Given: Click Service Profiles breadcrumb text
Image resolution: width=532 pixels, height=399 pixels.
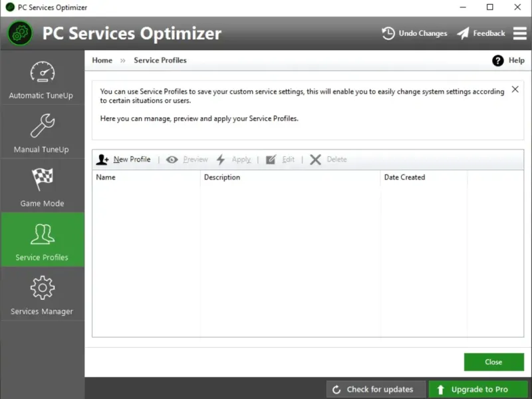Looking at the screenshot, I should click(x=160, y=61).
